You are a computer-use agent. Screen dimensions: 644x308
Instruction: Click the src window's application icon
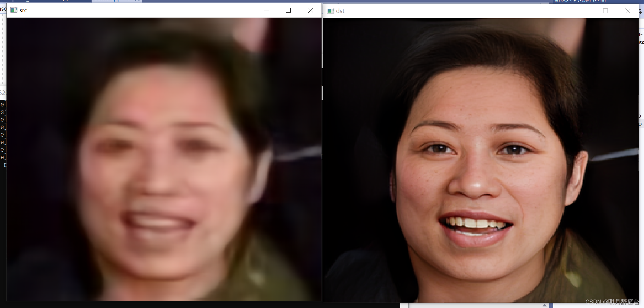point(14,10)
